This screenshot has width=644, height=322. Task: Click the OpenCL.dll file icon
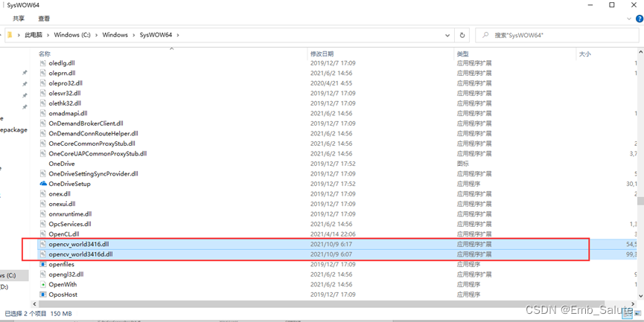pyautogui.click(x=43, y=234)
